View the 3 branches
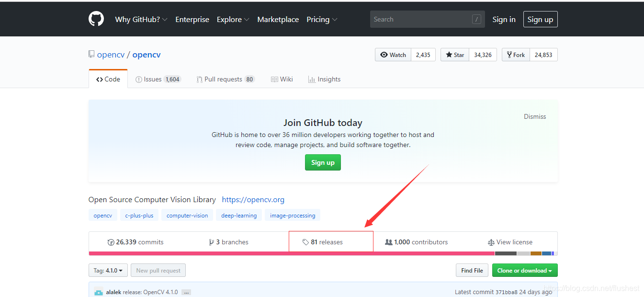 [x=228, y=242]
